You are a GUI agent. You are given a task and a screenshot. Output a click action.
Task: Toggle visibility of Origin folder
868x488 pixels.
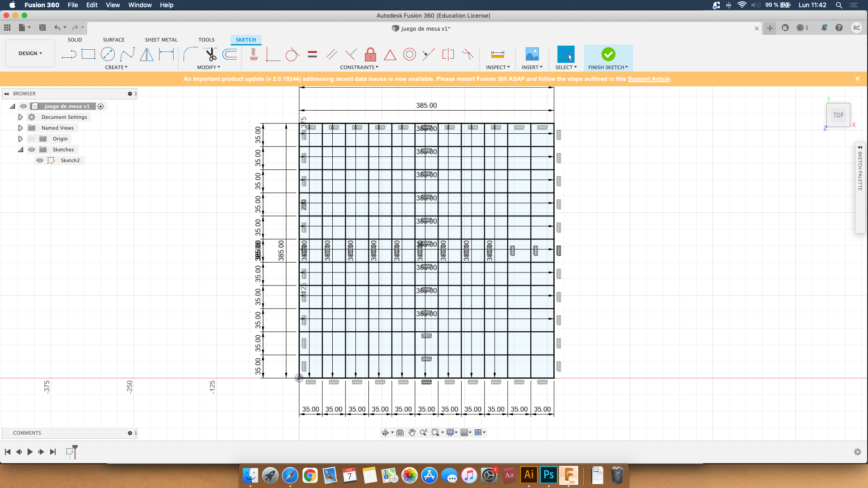pos(32,139)
